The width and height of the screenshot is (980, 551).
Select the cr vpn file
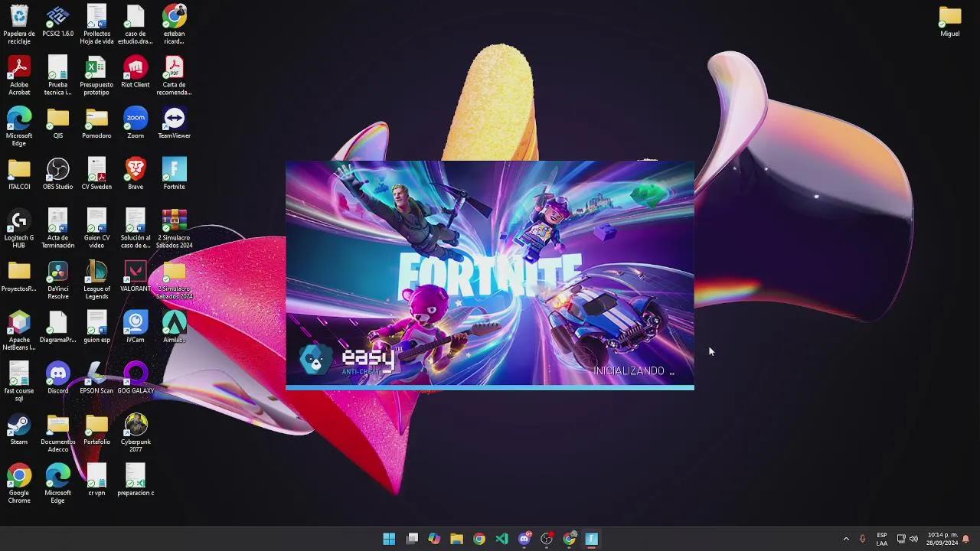coord(96,481)
